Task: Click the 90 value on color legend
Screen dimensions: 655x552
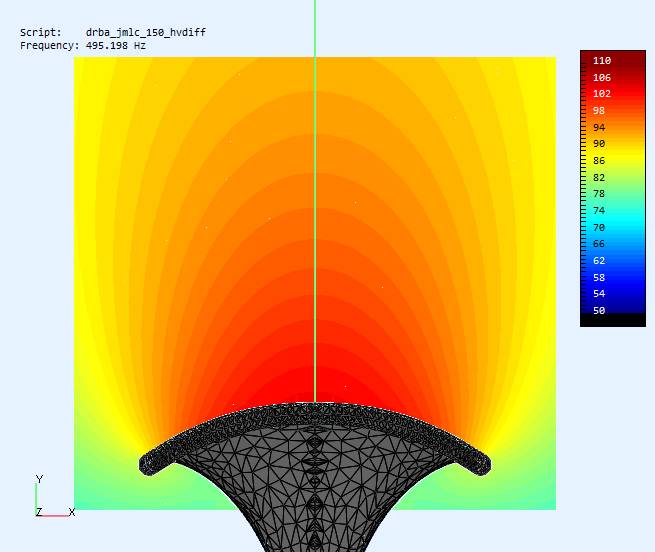Action: coord(599,144)
